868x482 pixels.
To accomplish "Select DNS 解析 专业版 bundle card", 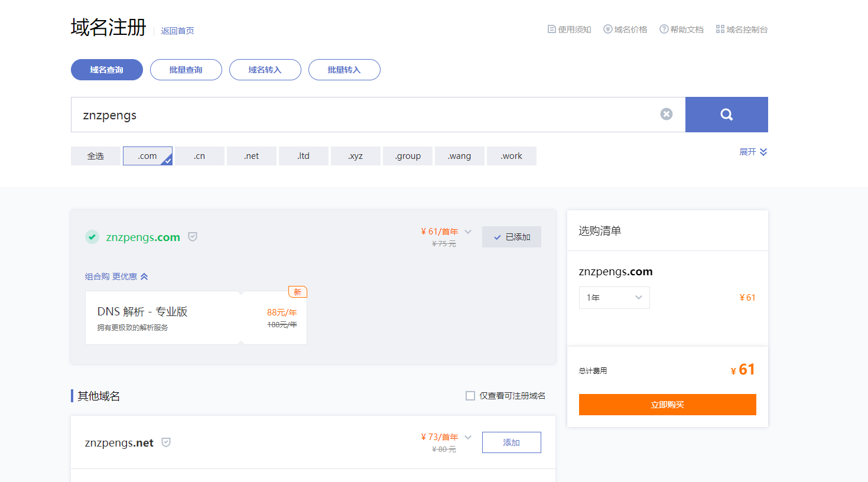I will click(x=196, y=318).
